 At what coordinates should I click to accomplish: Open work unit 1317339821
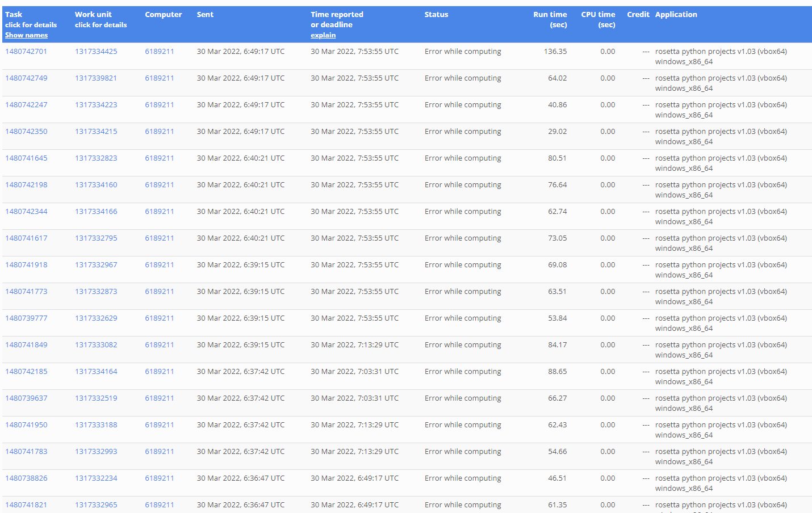[x=96, y=78]
